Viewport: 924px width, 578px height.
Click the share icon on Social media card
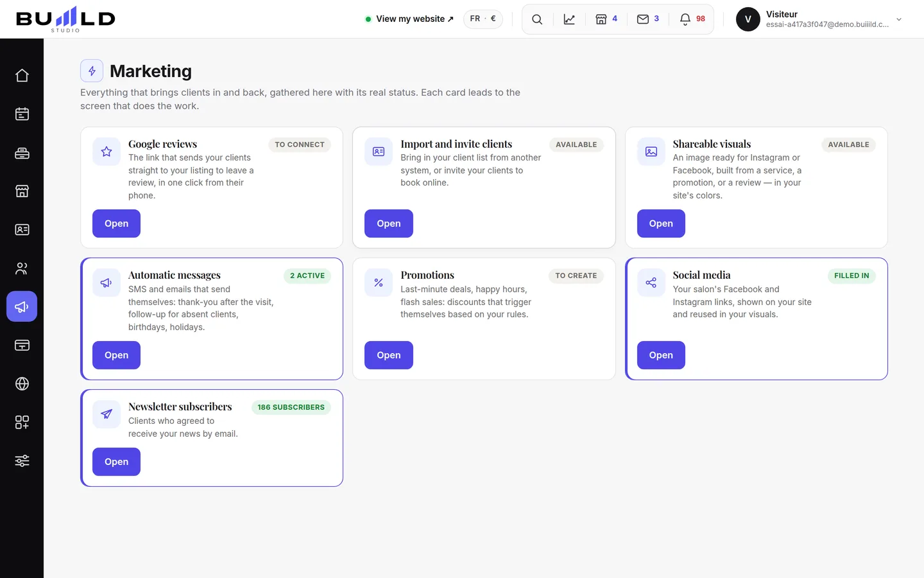click(x=651, y=283)
